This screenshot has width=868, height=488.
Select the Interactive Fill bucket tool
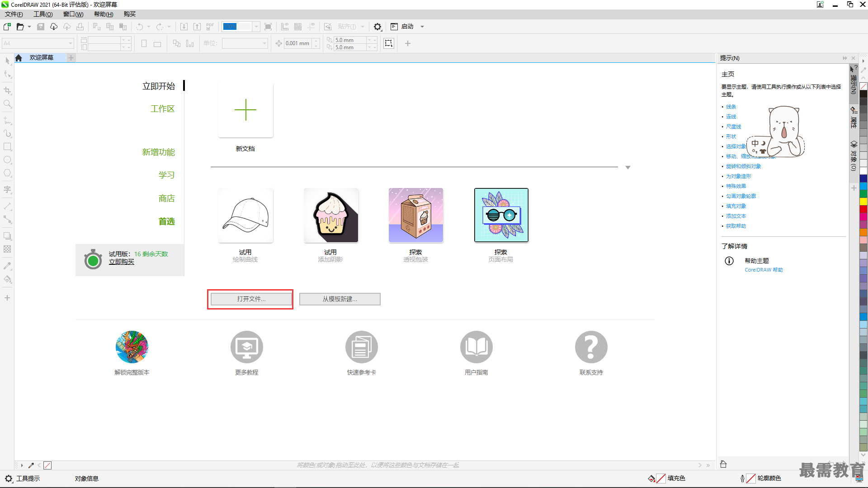[8, 279]
